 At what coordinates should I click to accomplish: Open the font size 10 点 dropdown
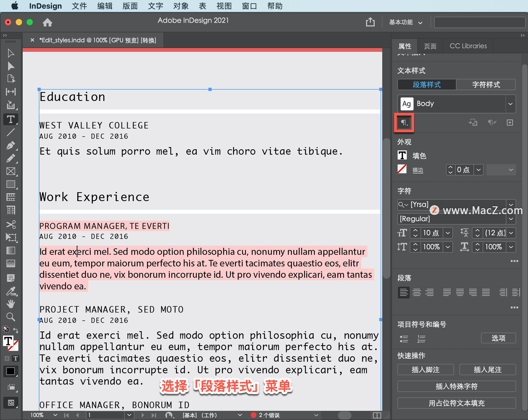(448, 233)
